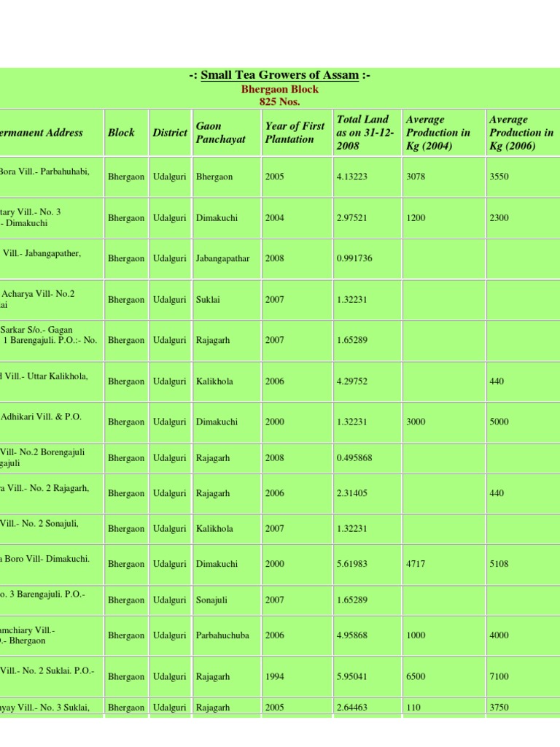
Task: Click the production value 7100
Action: point(499,676)
